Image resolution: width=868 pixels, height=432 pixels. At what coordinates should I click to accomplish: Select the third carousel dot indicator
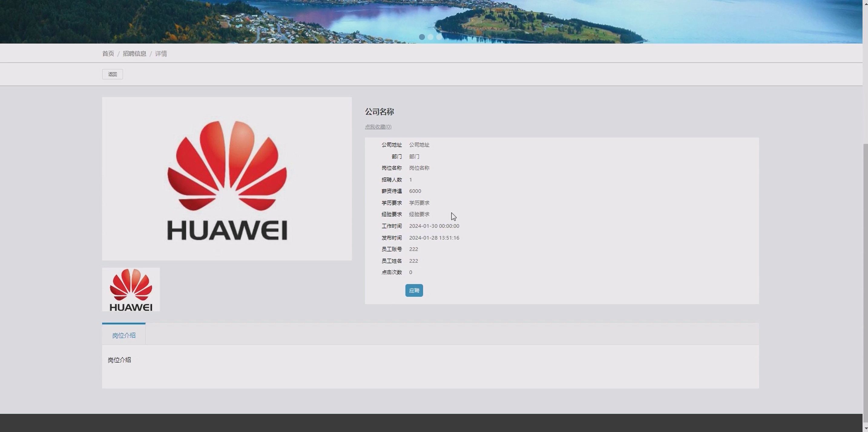pos(439,37)
